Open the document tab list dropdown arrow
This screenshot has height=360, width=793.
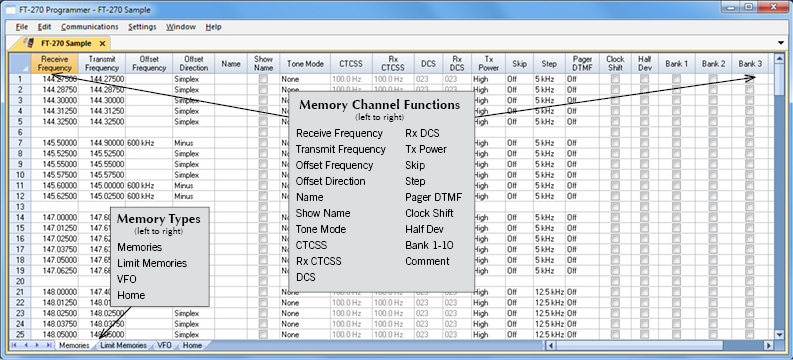pos(782,43)
